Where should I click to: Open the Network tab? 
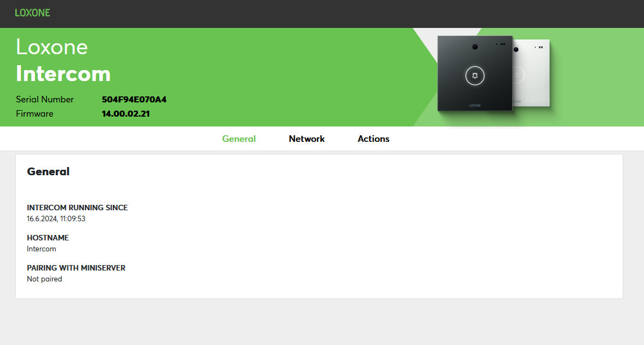[307, 139]
